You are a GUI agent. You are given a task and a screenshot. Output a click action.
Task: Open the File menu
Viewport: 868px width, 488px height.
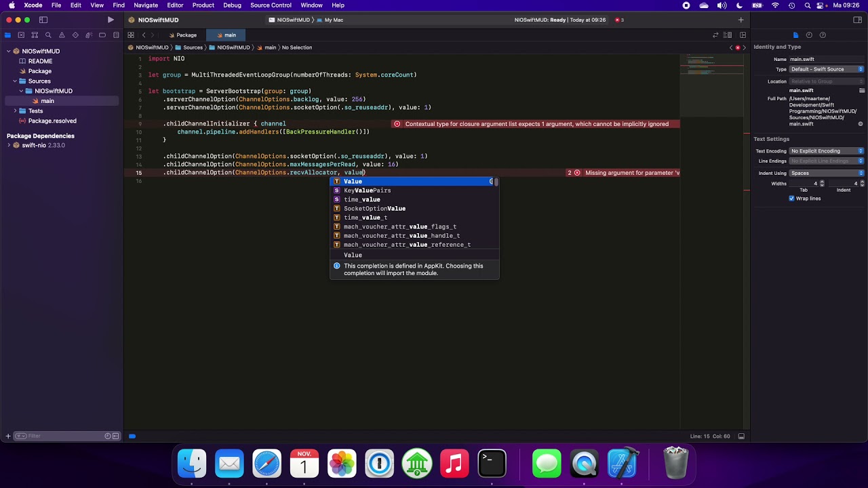[x=56, y=5]
